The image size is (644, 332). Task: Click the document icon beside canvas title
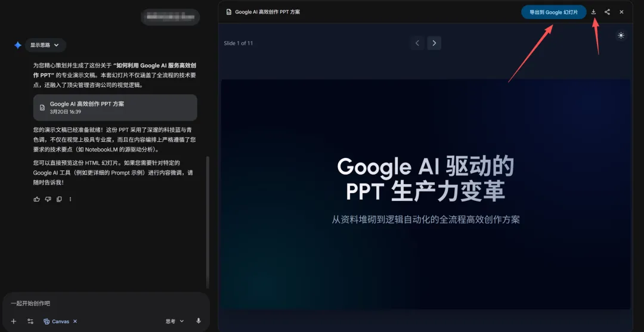229,12
